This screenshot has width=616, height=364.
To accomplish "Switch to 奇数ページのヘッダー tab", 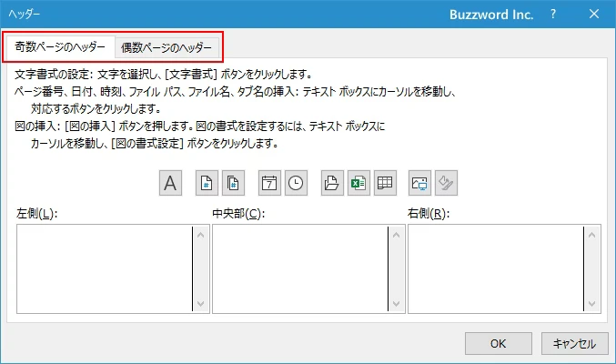I will pos(60,46).
